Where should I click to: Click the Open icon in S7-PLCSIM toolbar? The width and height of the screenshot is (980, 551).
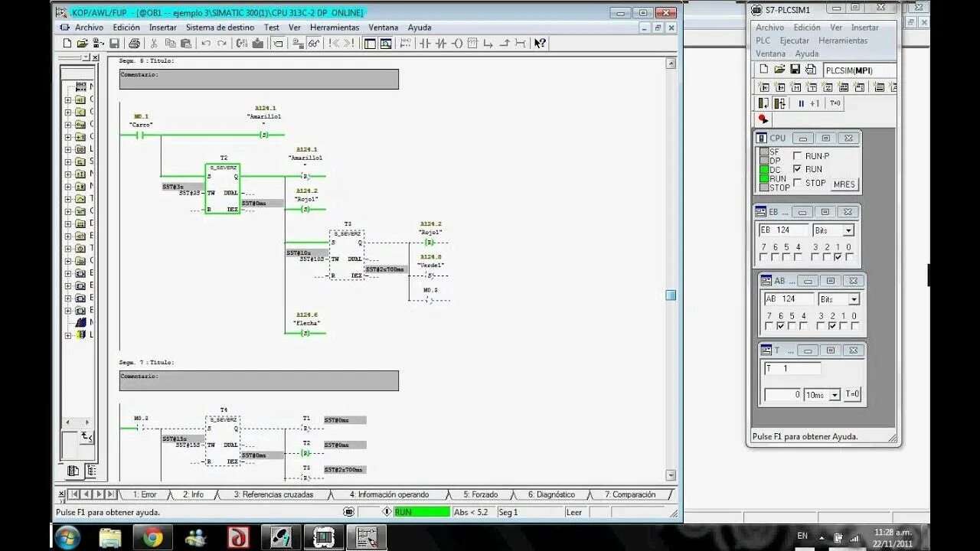pyautogui.click(x=779, y=69)
